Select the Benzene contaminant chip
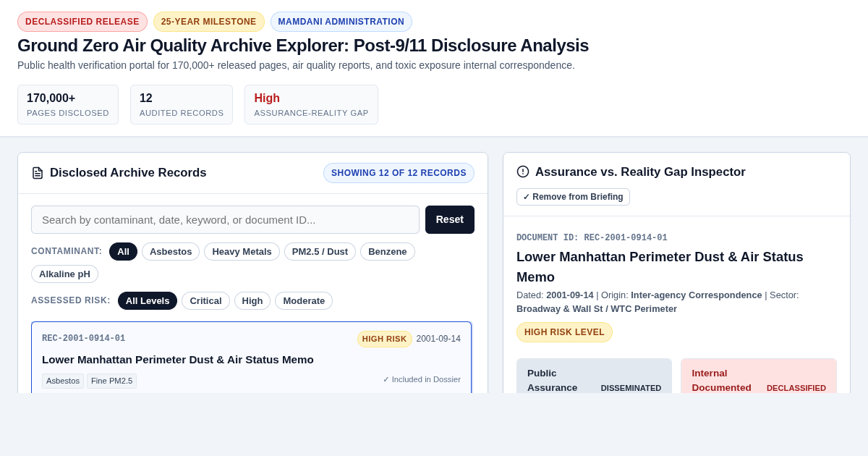The image size is (868, 456). tap(388, 251)
